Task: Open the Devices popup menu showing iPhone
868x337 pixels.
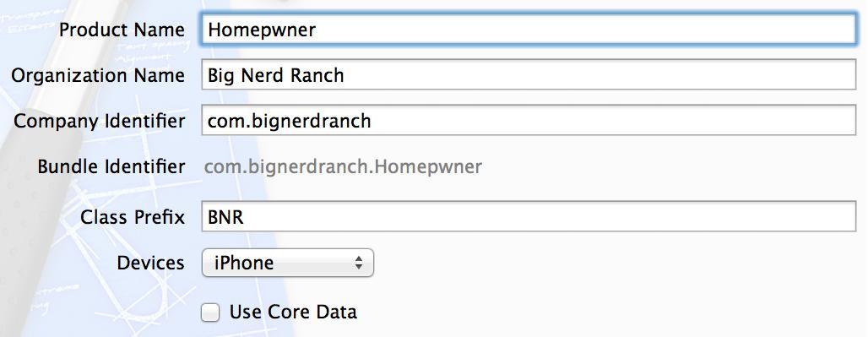Action: 288,263
